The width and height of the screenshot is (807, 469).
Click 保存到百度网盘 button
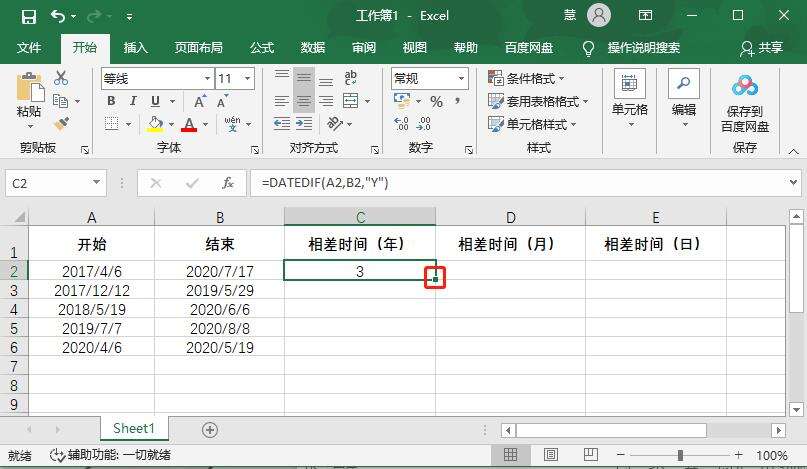coord(745,104)
